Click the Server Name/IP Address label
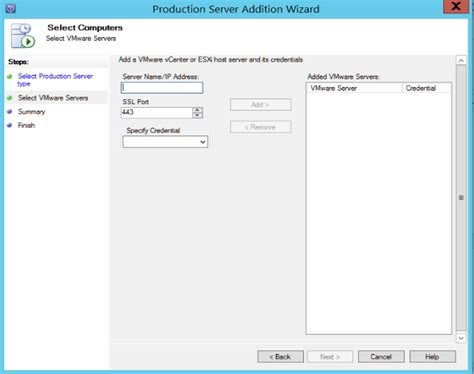474x374 pixels. click(161, 77)
